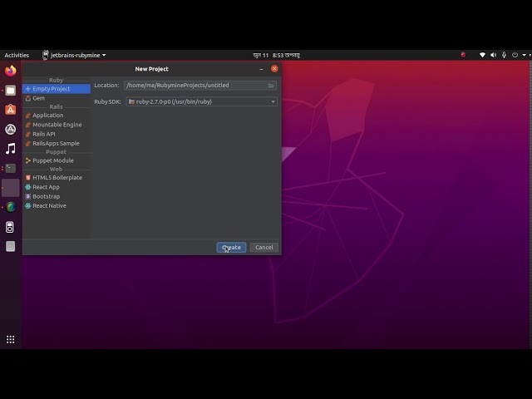Viewport: 532px width, 399px height.
Task: Click the globe application icon in dock
Action: (11, 207)
